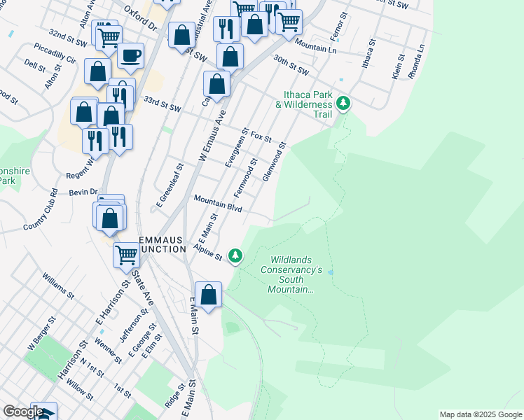Image resolution: width=524 pixels, height=420 pixels.
Task: Select the shopping bag marker on W Emaus Ave
Action: click(216, 85)
